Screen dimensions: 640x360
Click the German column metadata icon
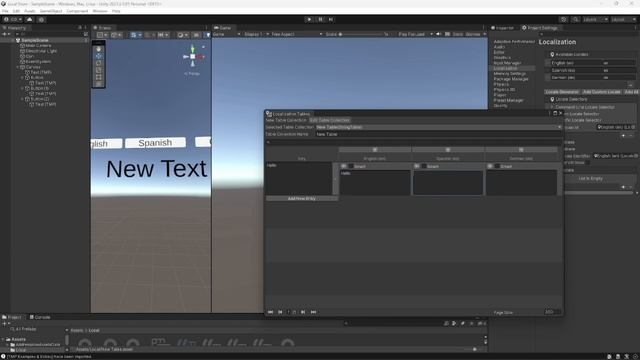[521, 150]
